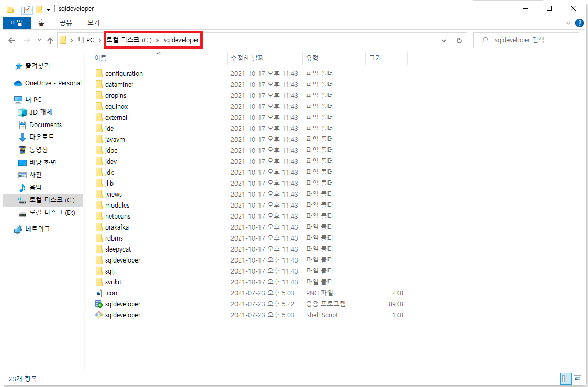The image size is (588, 387).
Task: Click the Back navigation arrow
Action: coord(12,40)
